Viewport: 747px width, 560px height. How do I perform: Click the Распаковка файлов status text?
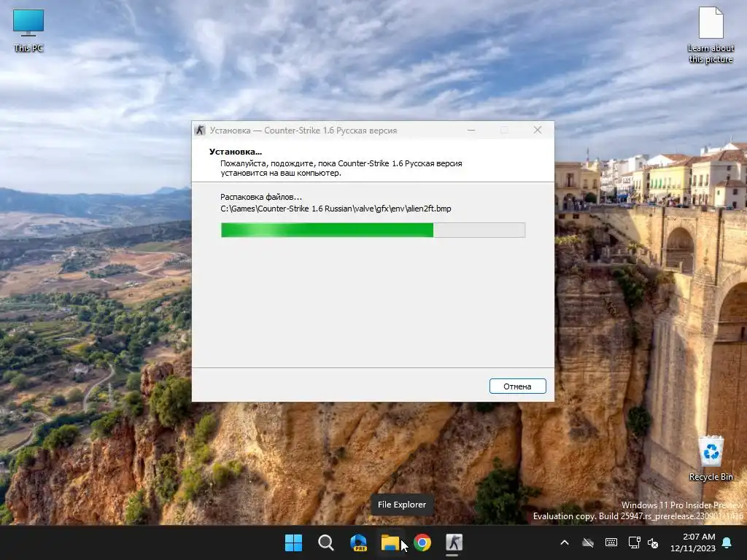tap(261, 197)
